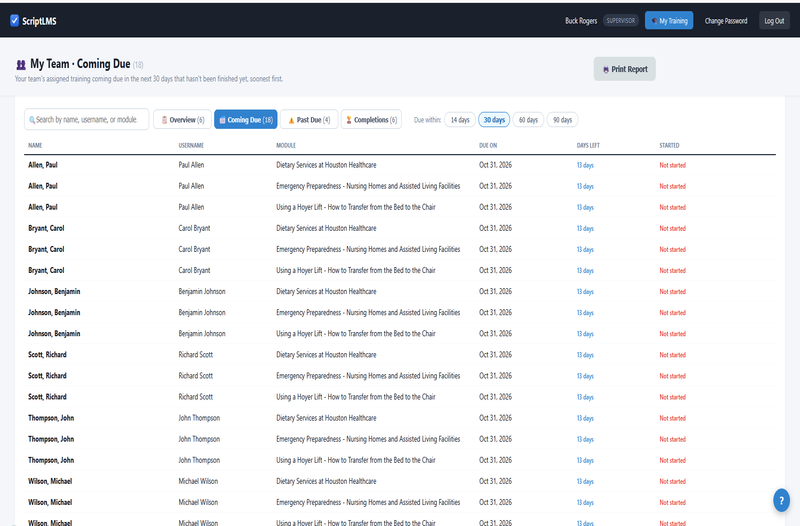Open the help question mark button
This screenshot has height=526, width=800.
click(781, 500)
